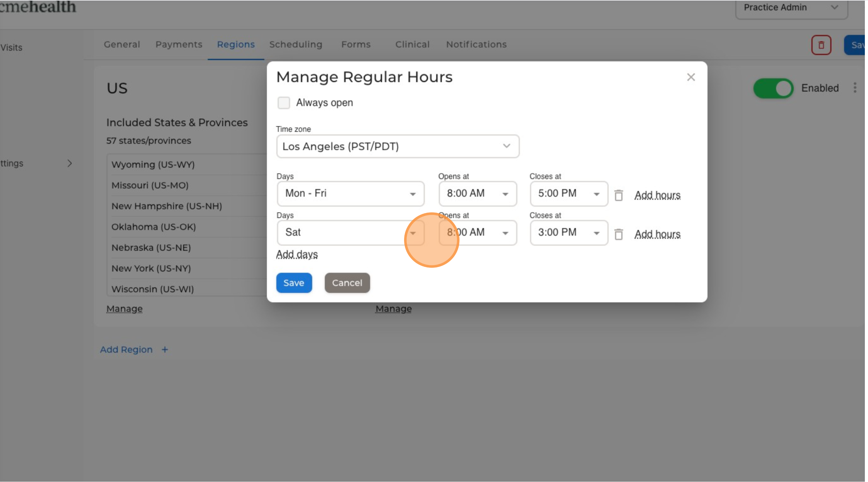
Task: Close the Manage Regular Hours dialog
Action: tap(691, 77)
